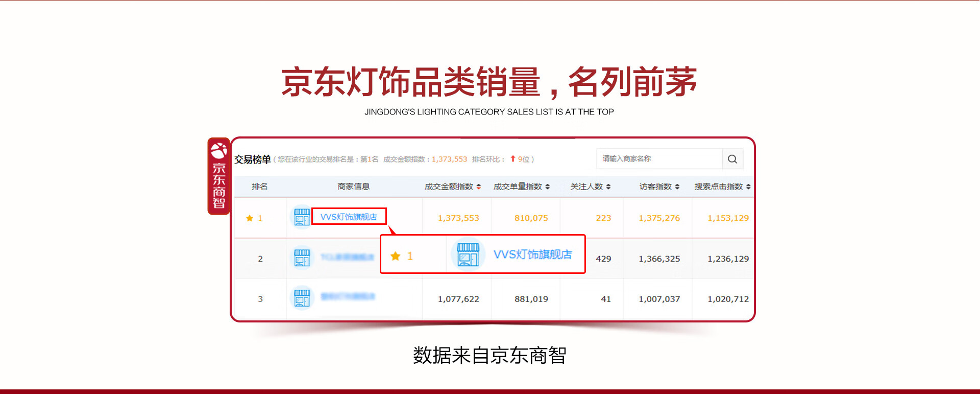Viewport: 980px width, 394px height.
Task: Select the 429 followers value in row 2
Action: coord(603,259)
